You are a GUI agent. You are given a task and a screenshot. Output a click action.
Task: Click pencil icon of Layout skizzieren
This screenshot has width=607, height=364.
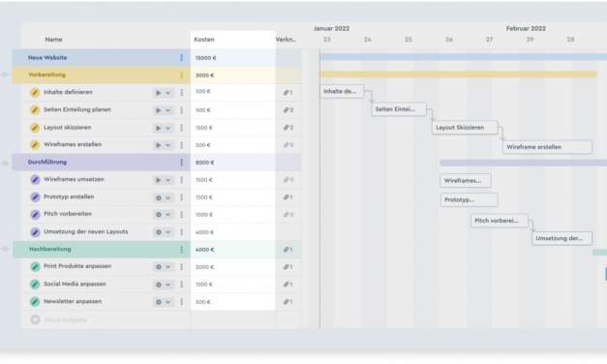pos(35,128)
